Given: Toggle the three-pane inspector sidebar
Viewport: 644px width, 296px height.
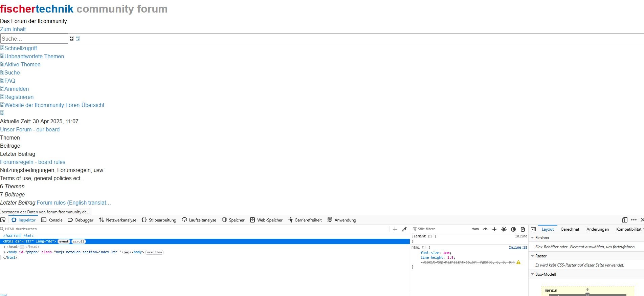Looking at the screenshot, I should [x=533, y=229].
